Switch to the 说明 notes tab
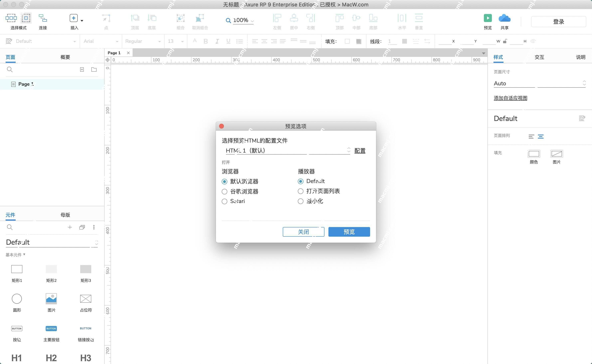The width and height of the screenshot is (592, 364). point(580,57)
